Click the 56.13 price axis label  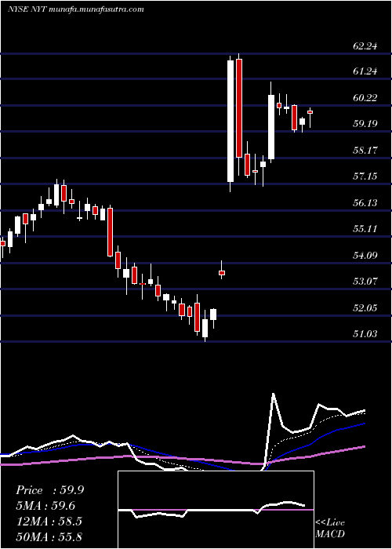365,202
